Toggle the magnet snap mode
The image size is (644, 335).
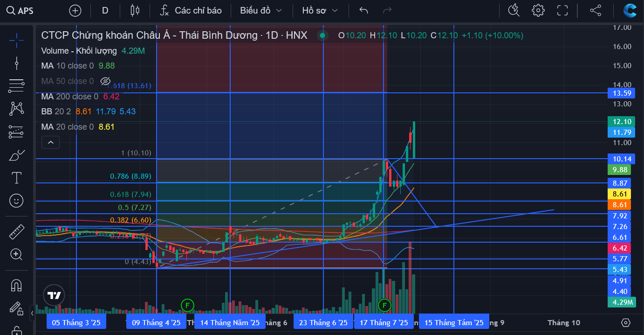tap(16, 285)
